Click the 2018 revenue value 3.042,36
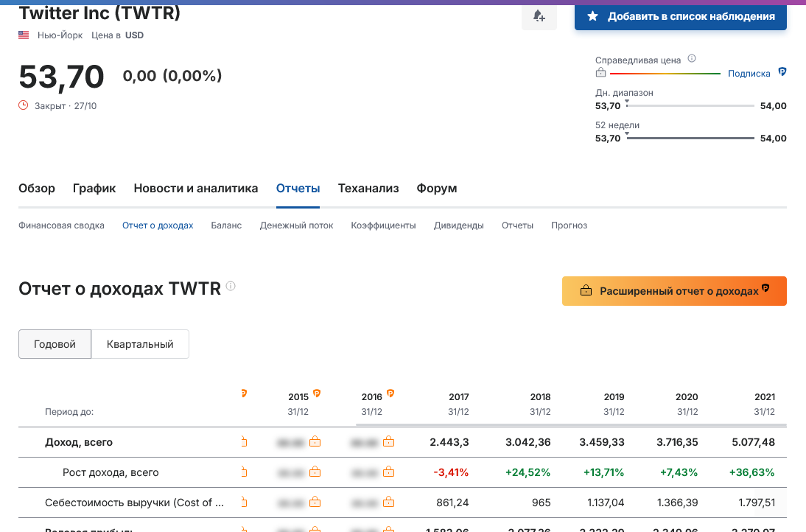 click(x=528, y=442)
